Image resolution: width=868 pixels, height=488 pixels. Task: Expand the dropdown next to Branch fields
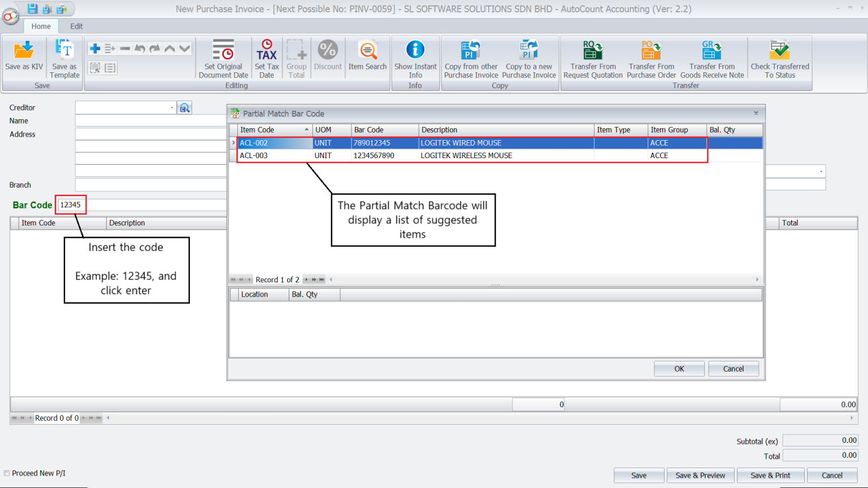(x=822, y=171)
